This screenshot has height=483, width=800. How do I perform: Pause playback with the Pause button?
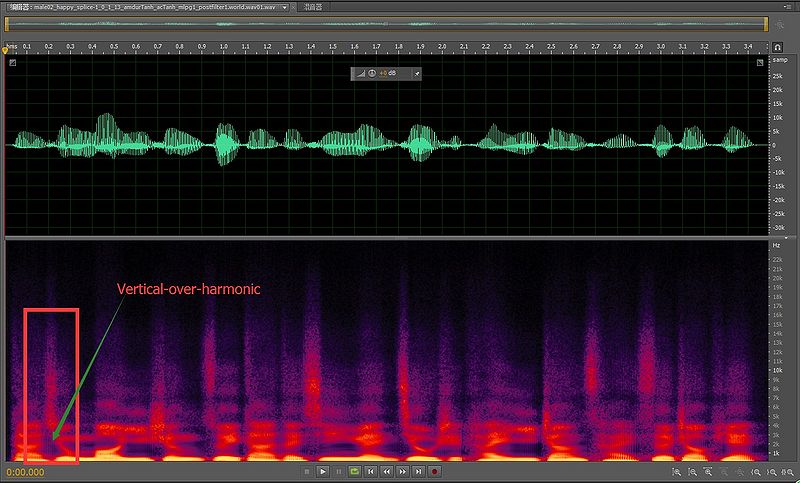pos(338,471)
